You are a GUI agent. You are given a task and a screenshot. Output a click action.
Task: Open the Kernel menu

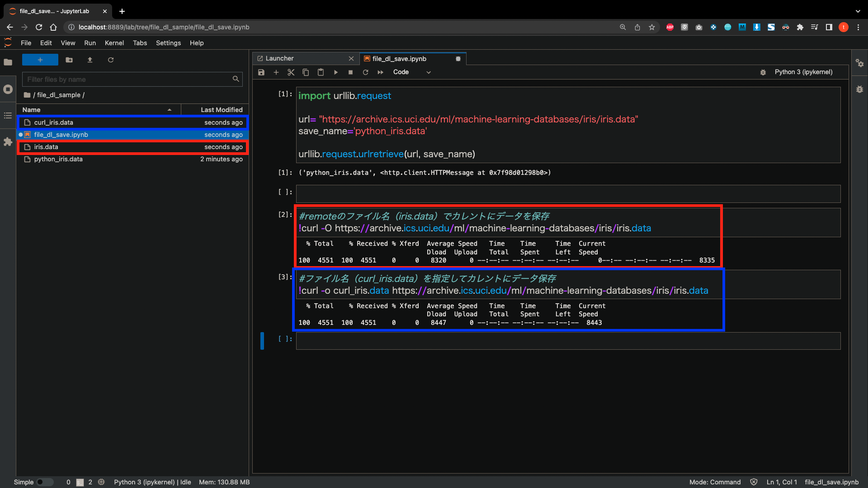coord(114,43)
